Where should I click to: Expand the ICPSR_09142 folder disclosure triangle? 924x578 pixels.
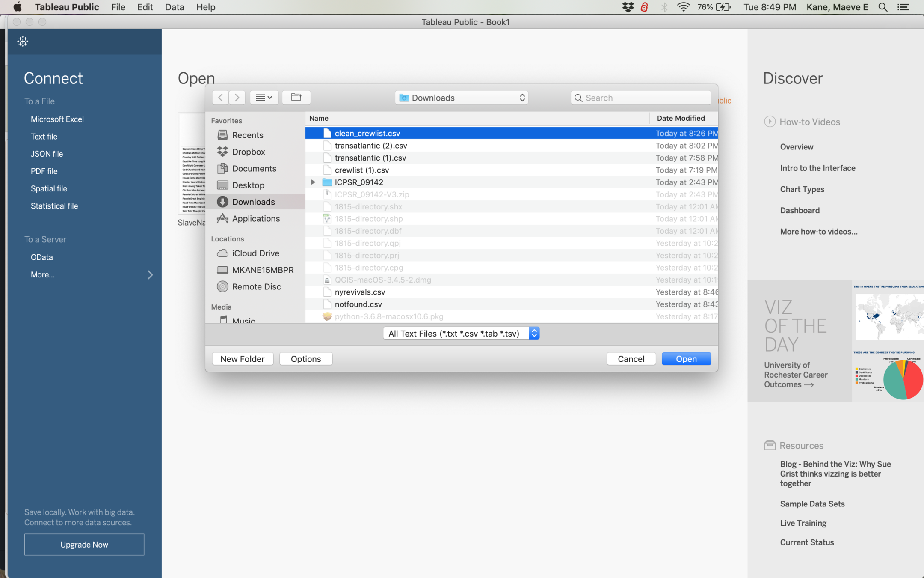click(x=313, y=182)
